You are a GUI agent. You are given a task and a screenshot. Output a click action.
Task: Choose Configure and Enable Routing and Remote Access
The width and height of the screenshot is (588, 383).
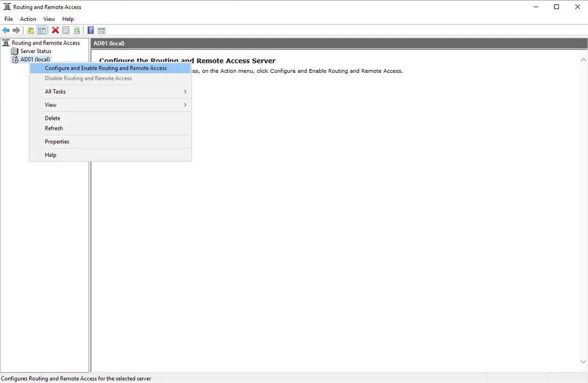[106, 68]
